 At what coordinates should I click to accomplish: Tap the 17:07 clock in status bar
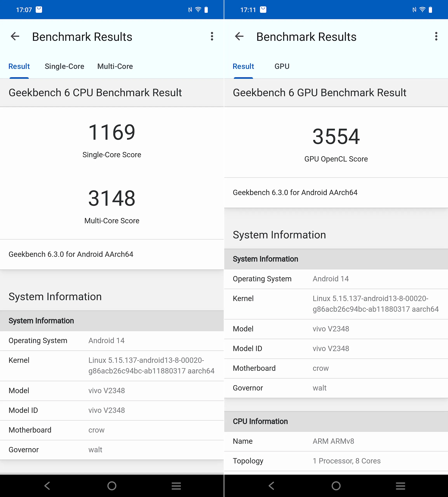(x=24, y=10)
